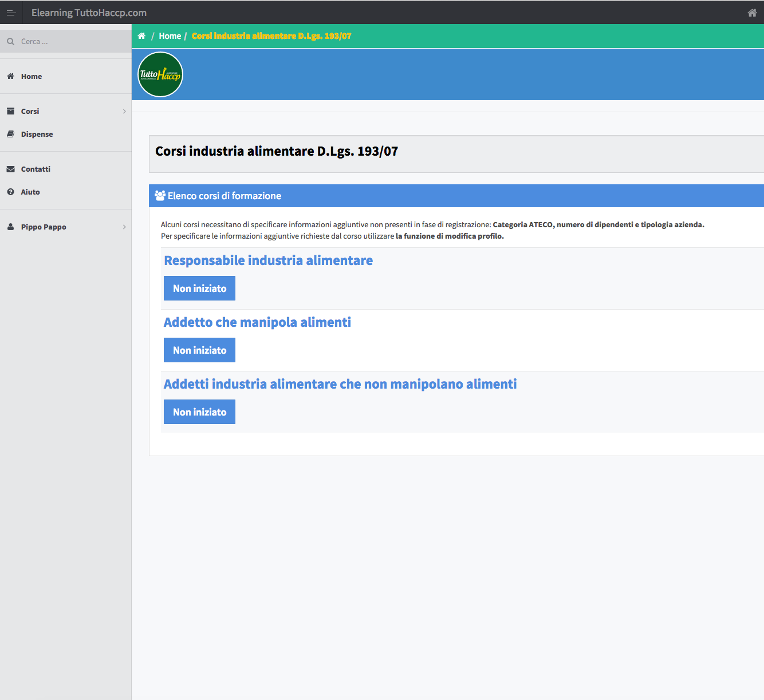Click the search magnifier icon in sidebar

coord(10,41)
